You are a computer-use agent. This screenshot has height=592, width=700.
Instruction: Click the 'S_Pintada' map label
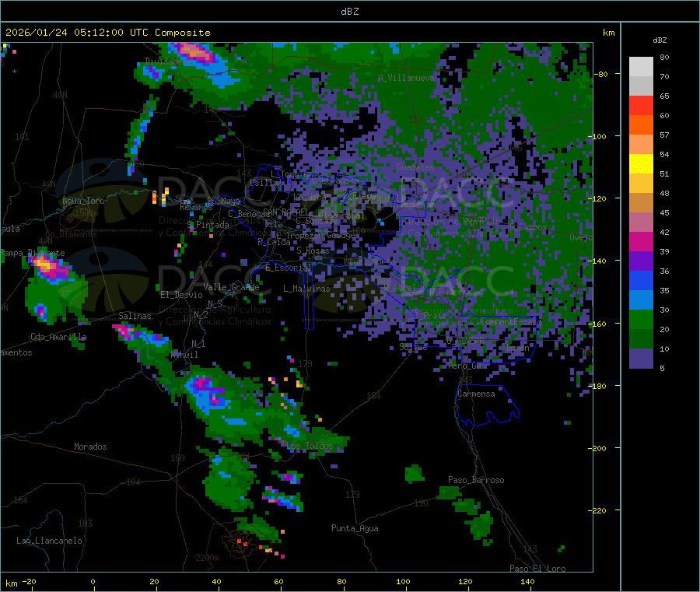click(208, 225)
